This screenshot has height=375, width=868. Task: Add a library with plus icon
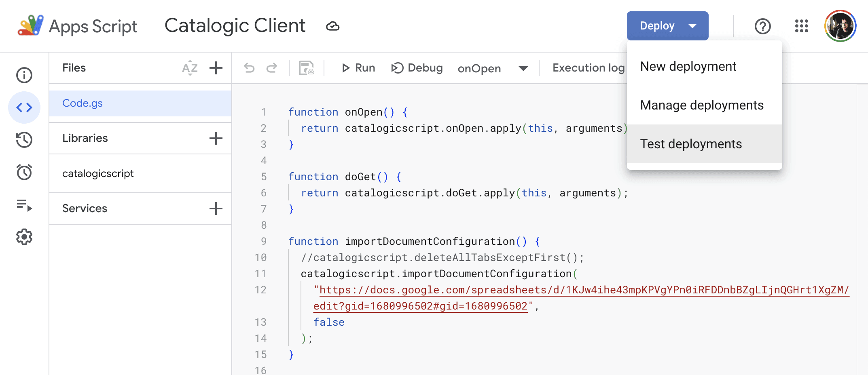click(x=216, y=138)
